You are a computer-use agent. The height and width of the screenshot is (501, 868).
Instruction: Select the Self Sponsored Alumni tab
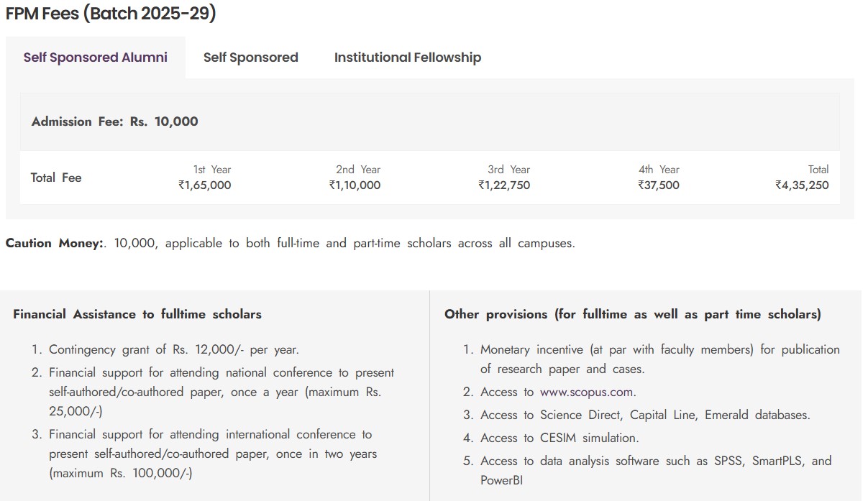tap(95, 58)
